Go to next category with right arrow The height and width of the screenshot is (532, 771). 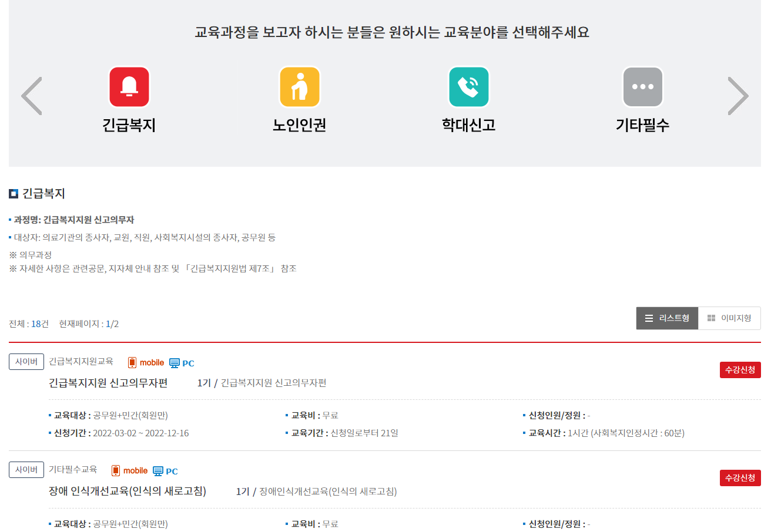click(738, 96)
